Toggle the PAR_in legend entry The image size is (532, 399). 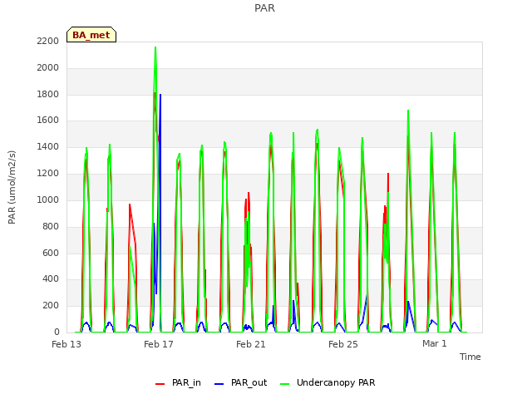[x=178, y=382]
